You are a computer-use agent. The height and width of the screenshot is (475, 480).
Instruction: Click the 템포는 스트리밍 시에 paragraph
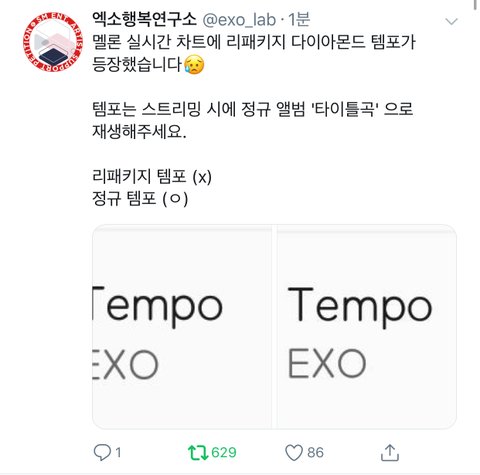tap(253, 121)
